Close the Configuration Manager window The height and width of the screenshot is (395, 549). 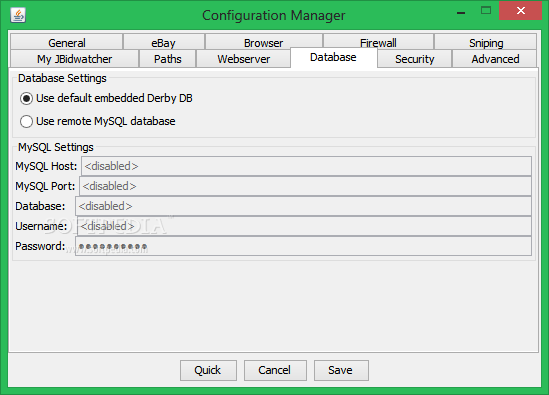point(521,11)
